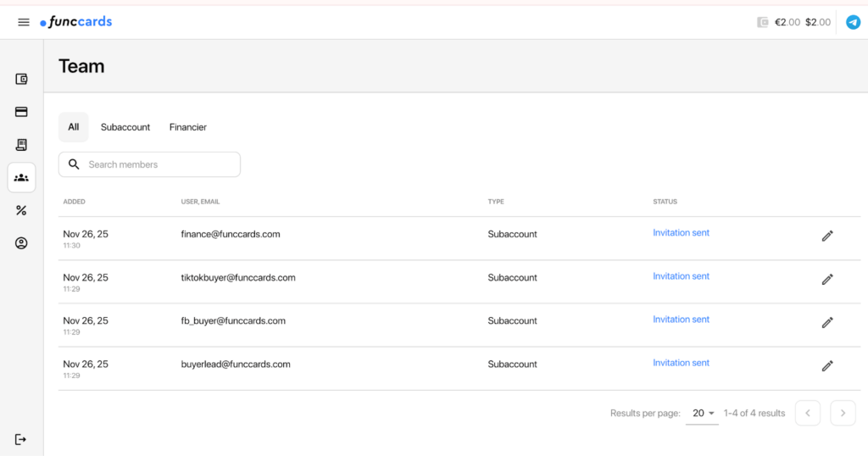Click Invitation sent for fb_buyer@funccards.com

(x=681, y=320)
